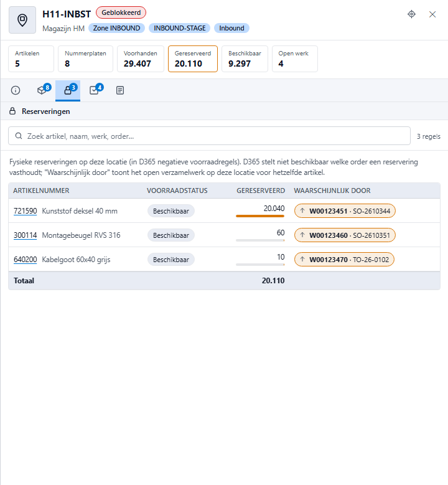Click the H11-INBST location title
This screenshot has height=485, width=448.
click(x=67, y=14)
